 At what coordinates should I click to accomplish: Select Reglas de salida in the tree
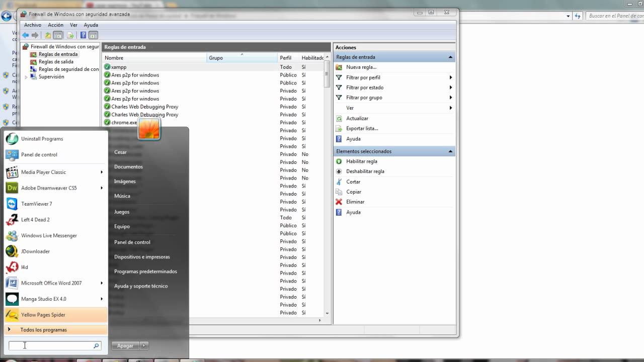click(x=56, y=62)
